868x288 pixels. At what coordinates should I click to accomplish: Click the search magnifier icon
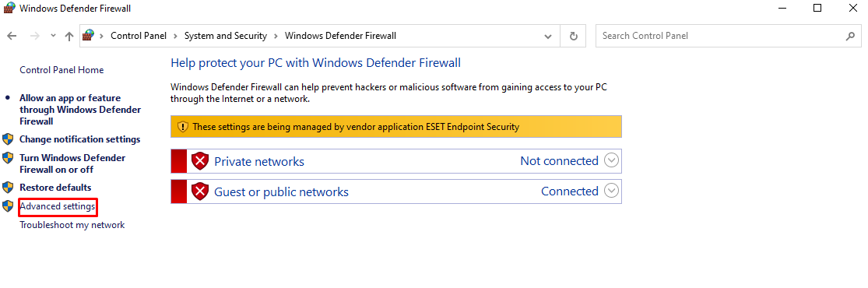point(850,36)
